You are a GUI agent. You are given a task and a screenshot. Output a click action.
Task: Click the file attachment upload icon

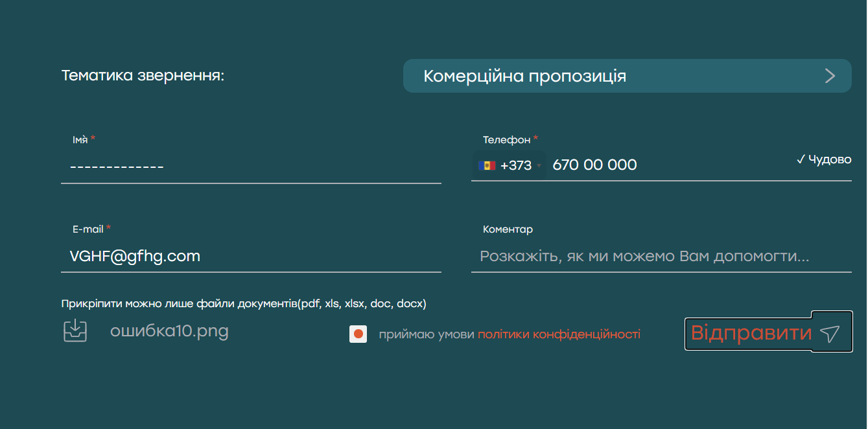click(75, 330)
